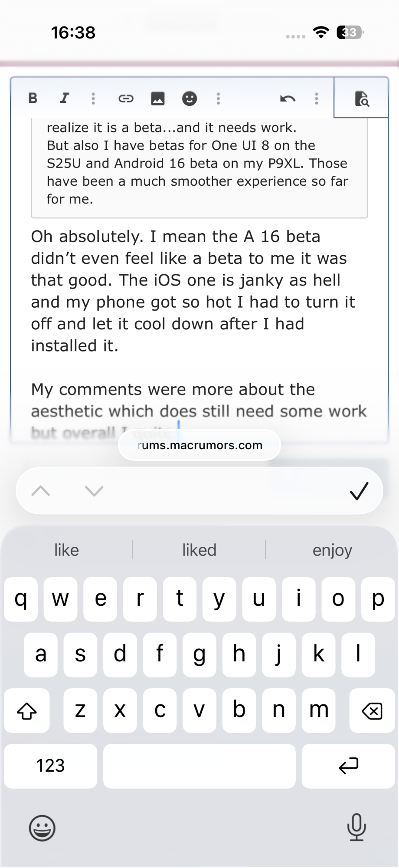The height and width of the screenshot is (868, 399).
Task: Toggle italic text formatting
Action: click(64, 98)
